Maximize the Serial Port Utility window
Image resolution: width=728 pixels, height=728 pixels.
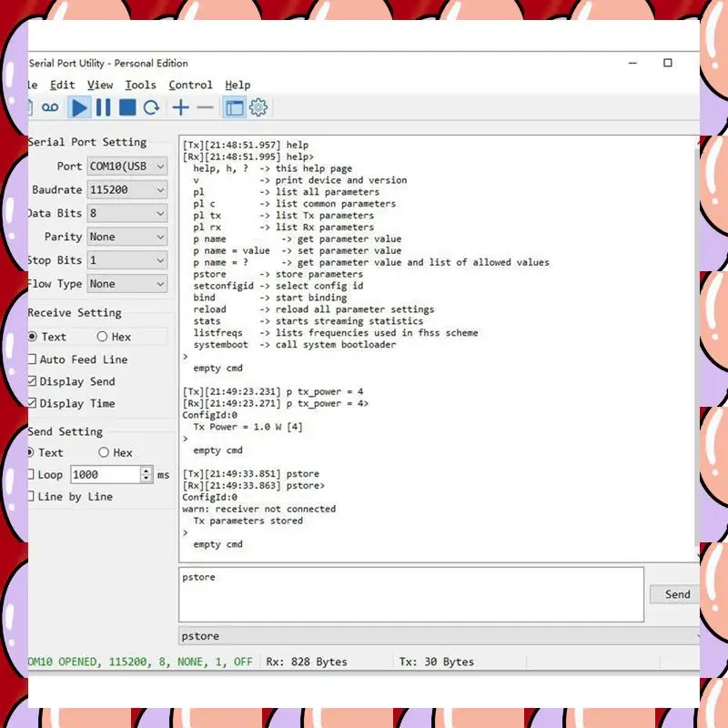point(668,63)
